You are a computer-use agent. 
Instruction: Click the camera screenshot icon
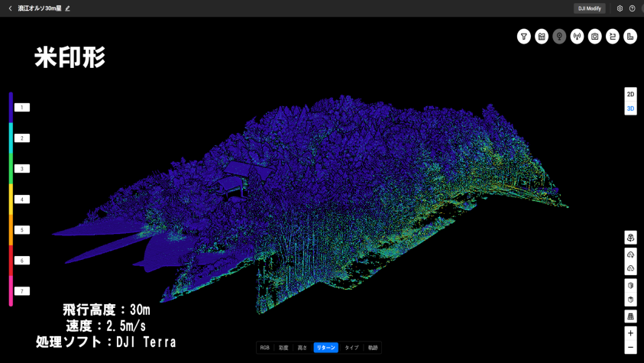coord(594,37)
